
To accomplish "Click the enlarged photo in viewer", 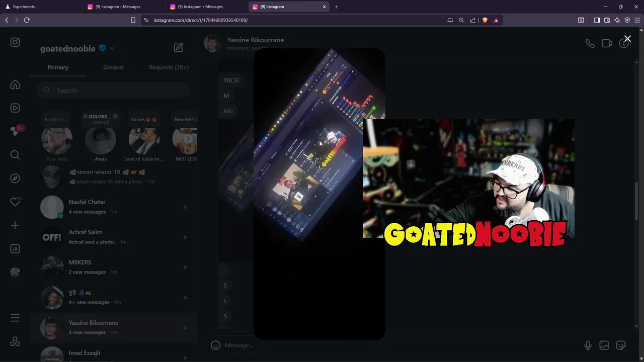I will (319, 194).
